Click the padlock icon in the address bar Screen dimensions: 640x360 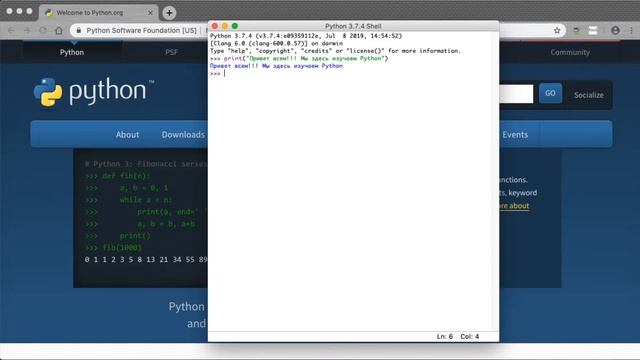pos(79,31)
